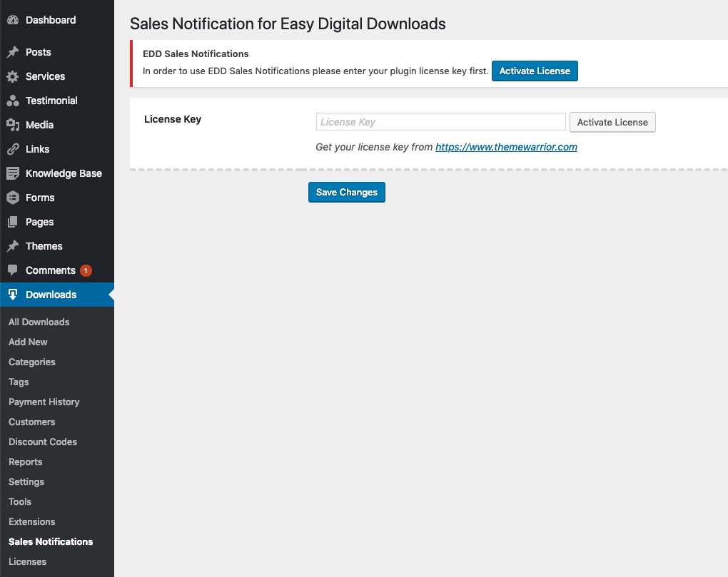Open All Downloads submenu

coord(39,322)
